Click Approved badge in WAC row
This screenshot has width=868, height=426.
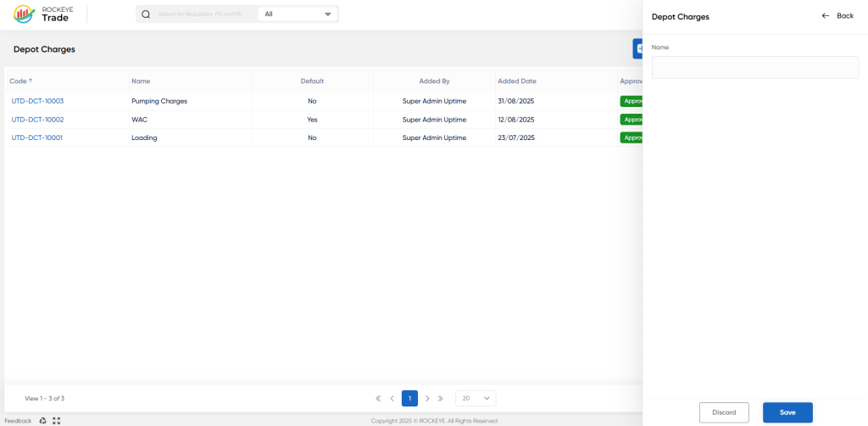[x=631, y=120]
